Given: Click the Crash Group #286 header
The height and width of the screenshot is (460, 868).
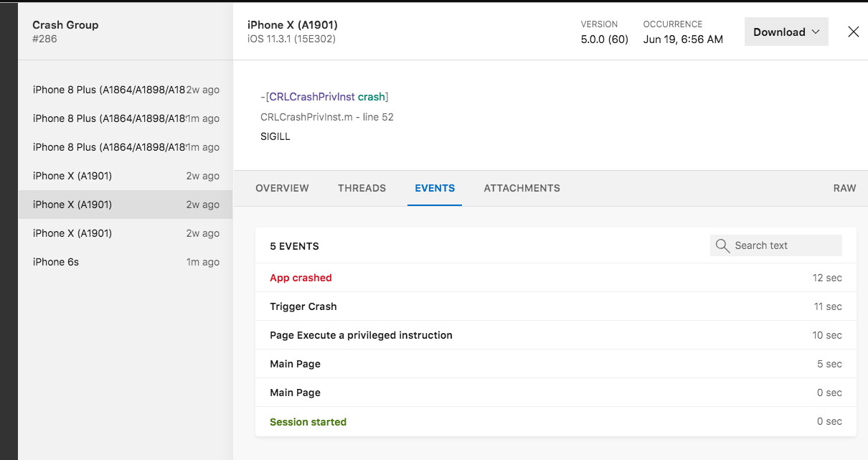Looking at the screenshot, I should [x=65, y=32].
